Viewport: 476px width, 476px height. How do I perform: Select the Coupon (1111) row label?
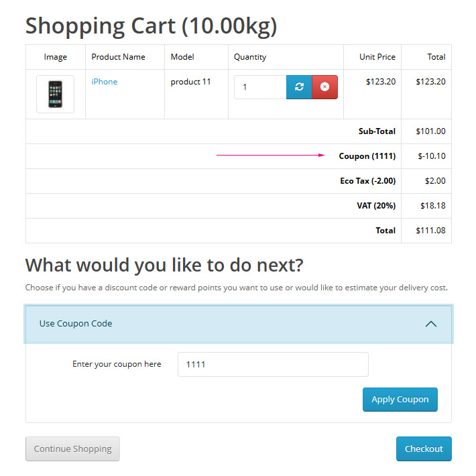367,156
